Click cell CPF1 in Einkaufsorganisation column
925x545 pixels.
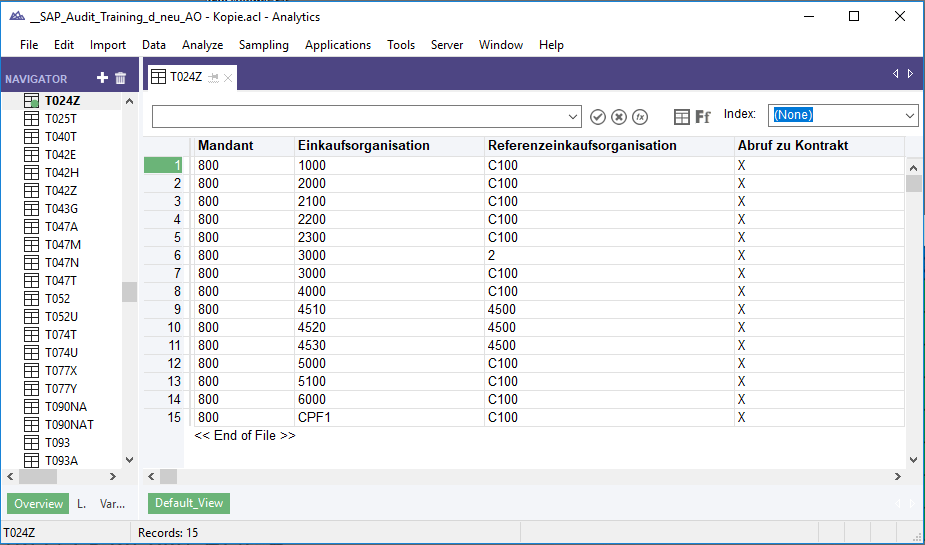(x=389, y=418)
